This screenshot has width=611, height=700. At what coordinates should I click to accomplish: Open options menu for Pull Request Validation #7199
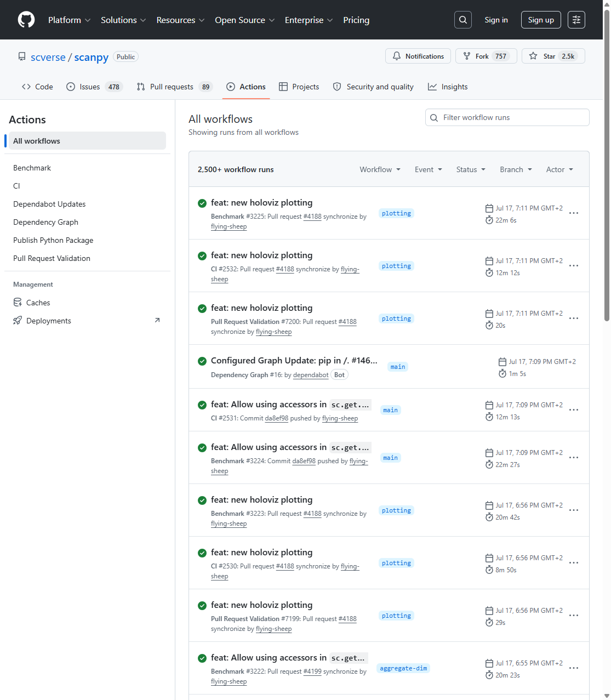[x=574, y=616]
